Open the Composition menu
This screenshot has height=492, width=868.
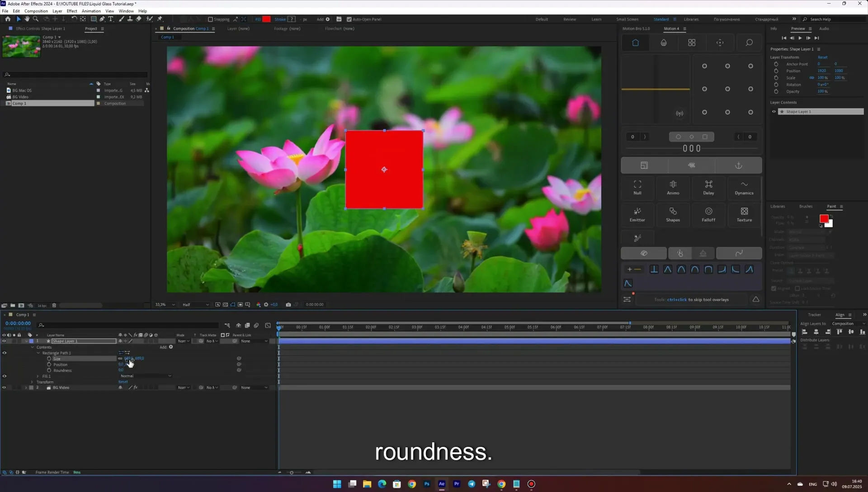(36, 11)
